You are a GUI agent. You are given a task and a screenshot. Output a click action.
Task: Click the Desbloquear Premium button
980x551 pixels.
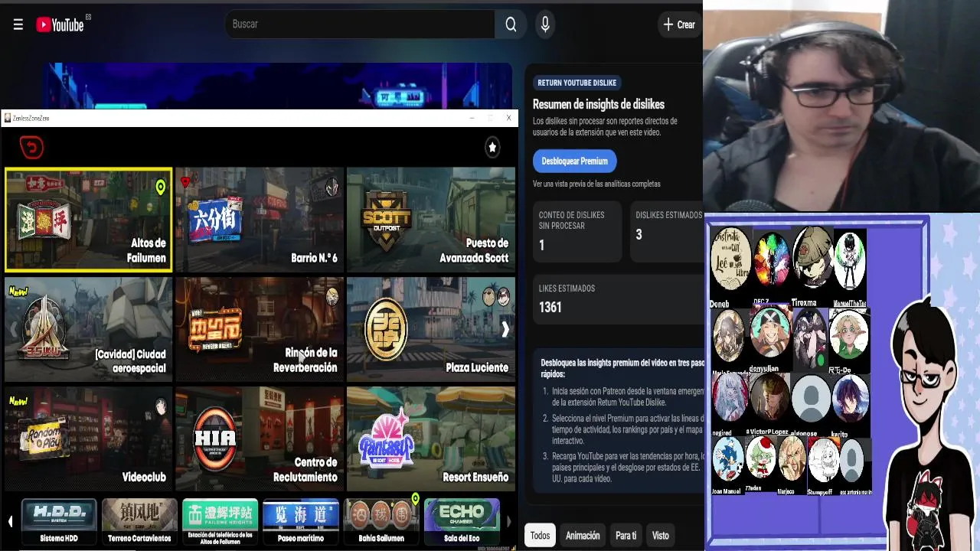coord(574,161)
